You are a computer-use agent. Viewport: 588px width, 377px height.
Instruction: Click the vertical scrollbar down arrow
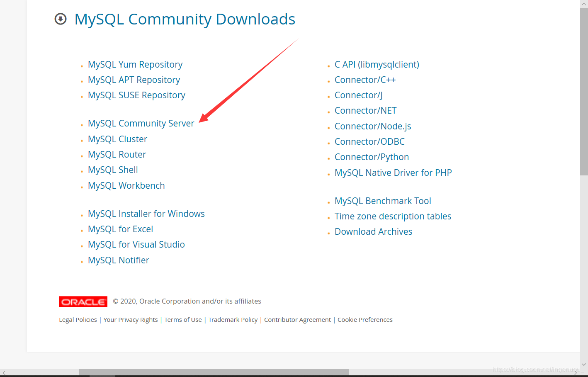[584, 365]
